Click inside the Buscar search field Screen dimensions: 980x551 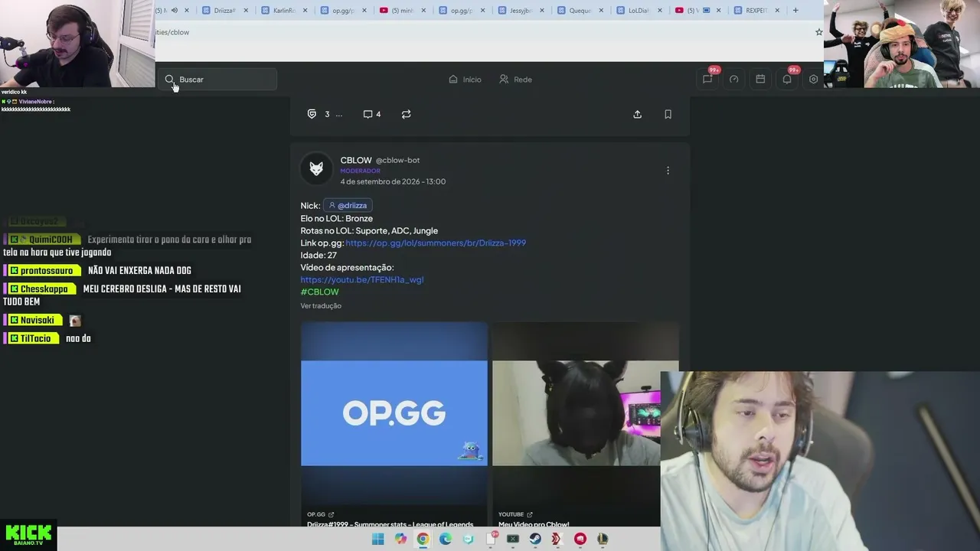coord(219,79)
